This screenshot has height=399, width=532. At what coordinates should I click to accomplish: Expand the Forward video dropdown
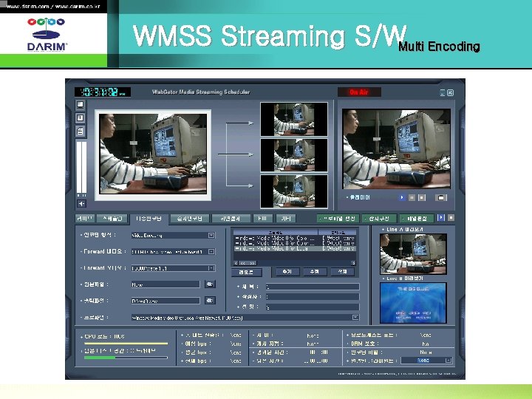(x=211, y=251)
